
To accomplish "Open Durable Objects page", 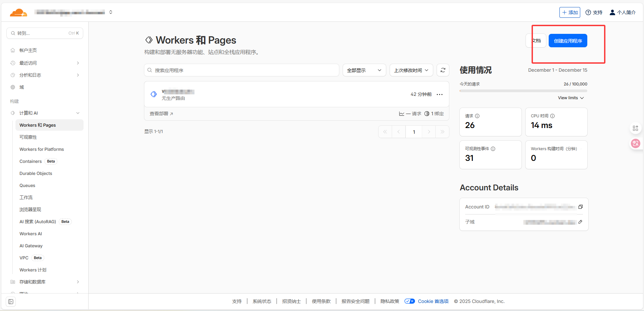I will pyautogui.click(x=36, y=173).
